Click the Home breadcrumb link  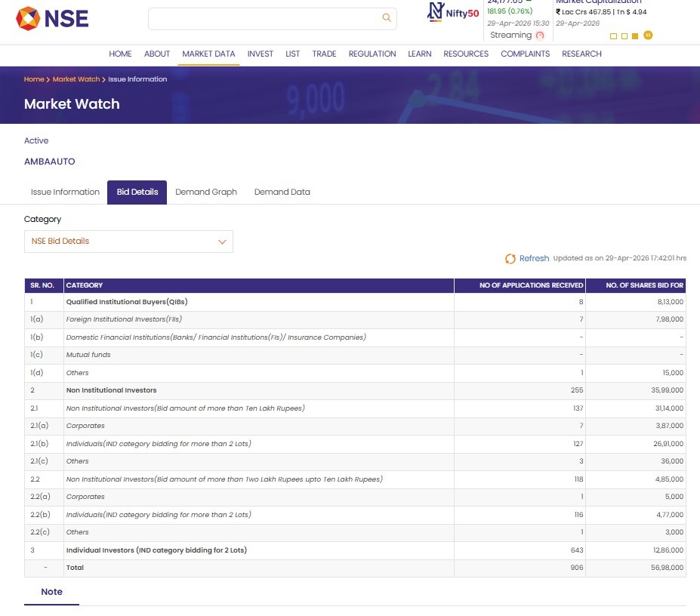click(x=34, y=79)
